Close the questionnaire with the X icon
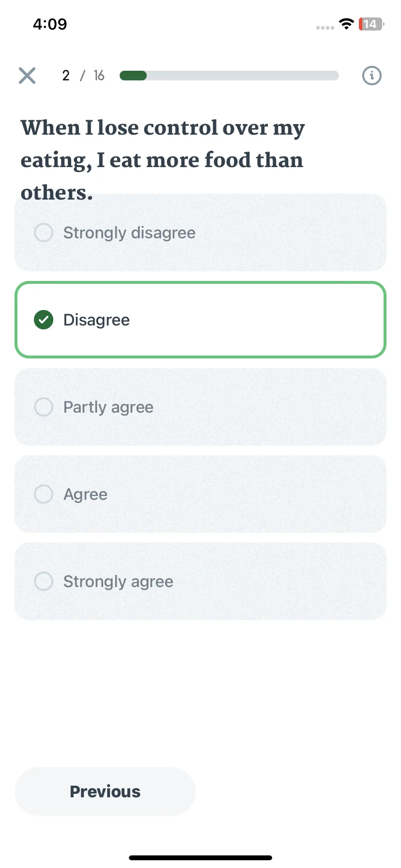 point(27,76)
